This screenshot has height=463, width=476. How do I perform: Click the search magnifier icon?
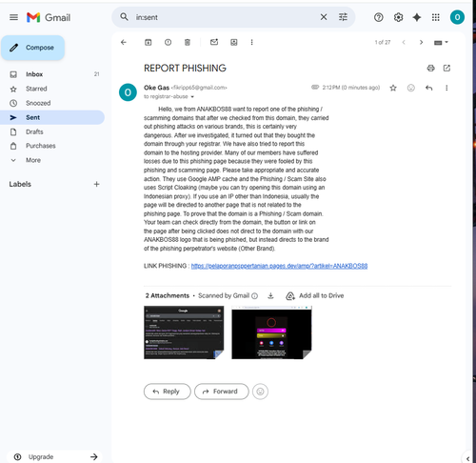[124, 17]
